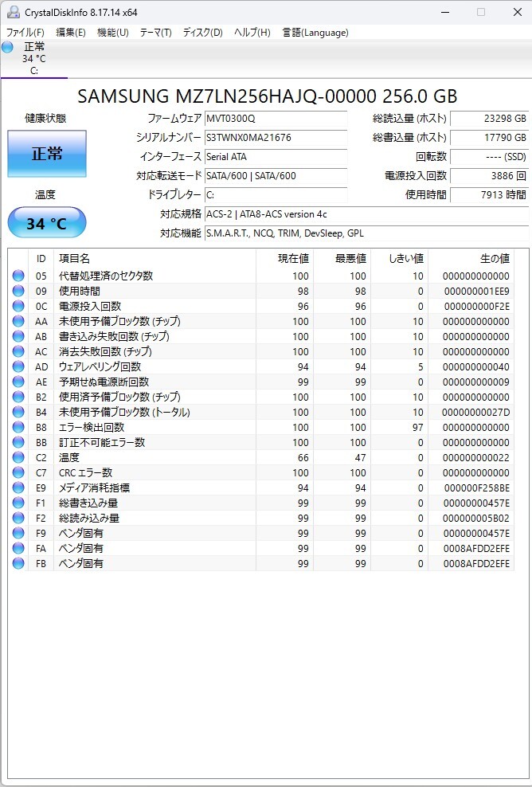Click raw value 000000005B02 in 総読み込み量 row
This screenshot has width=532, height=787.
click(476, 518)
